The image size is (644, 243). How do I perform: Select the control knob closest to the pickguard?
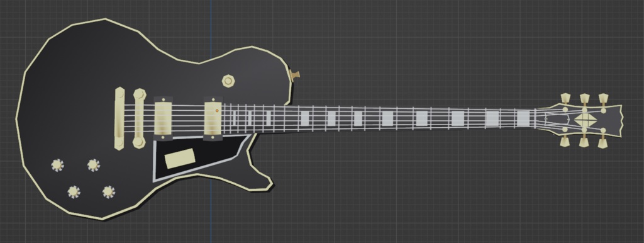click(108, 191)
